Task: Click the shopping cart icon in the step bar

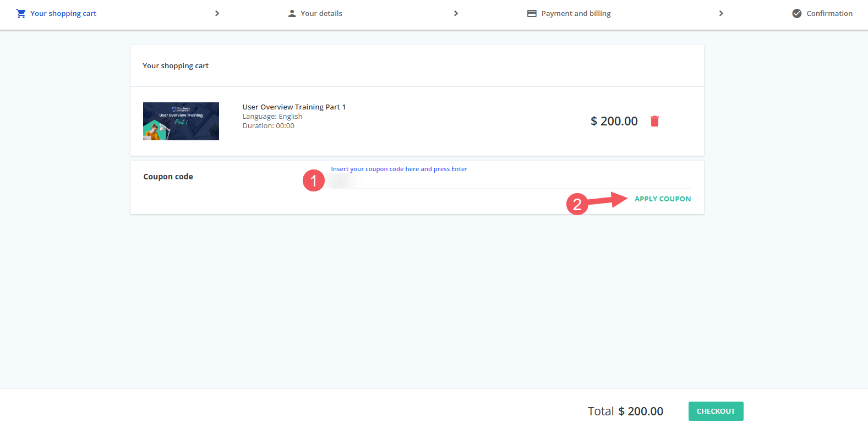Action: [x=21, y=13]
